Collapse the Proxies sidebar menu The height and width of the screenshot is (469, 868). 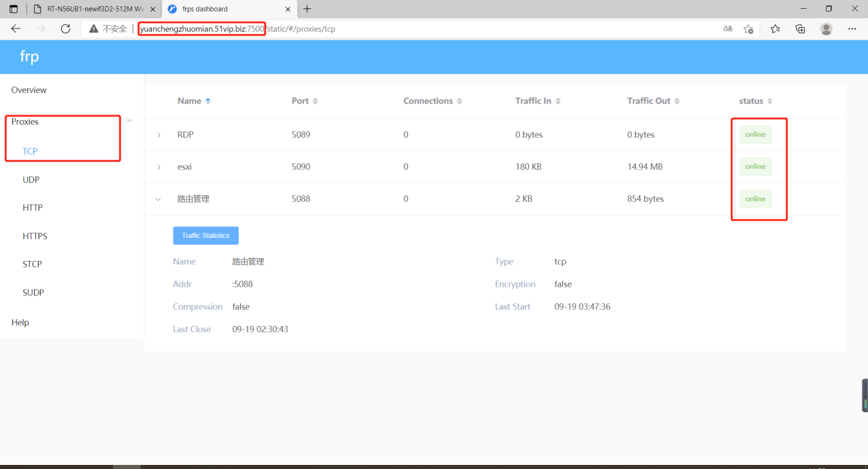coord(130,121)
